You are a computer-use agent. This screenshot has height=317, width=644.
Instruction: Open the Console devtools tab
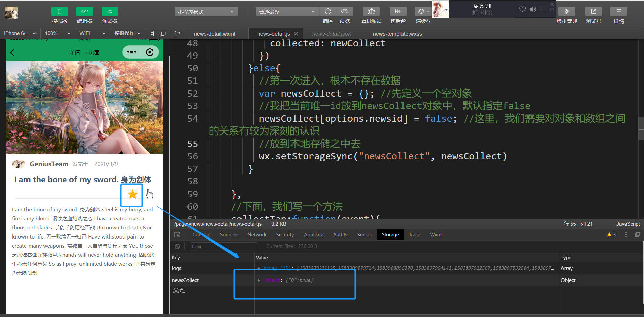(x=201, y=235)
